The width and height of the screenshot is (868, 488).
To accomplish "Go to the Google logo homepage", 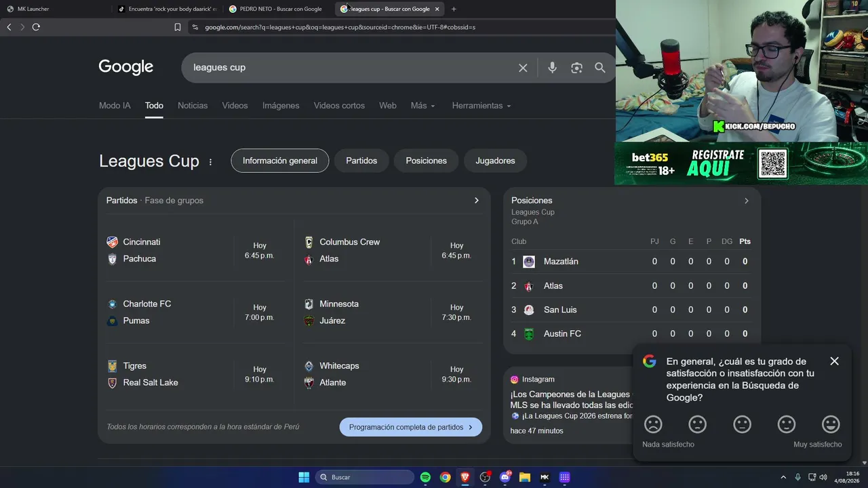I will point(126,67).
